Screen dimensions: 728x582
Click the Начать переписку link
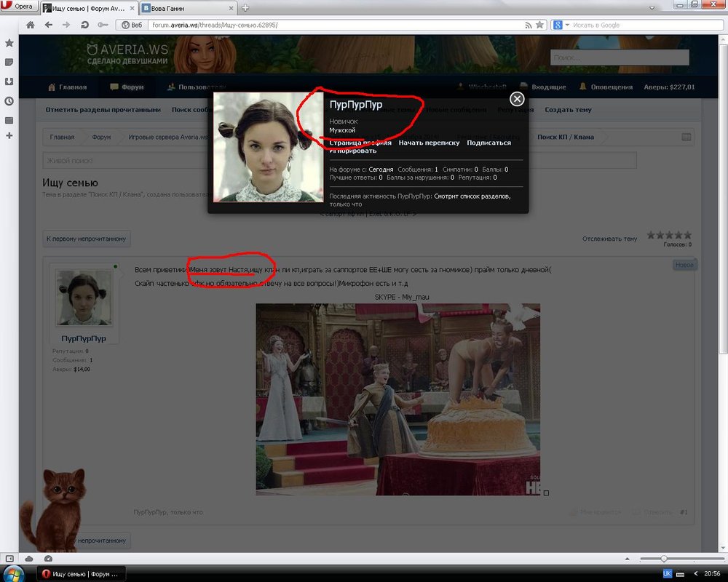429,143
